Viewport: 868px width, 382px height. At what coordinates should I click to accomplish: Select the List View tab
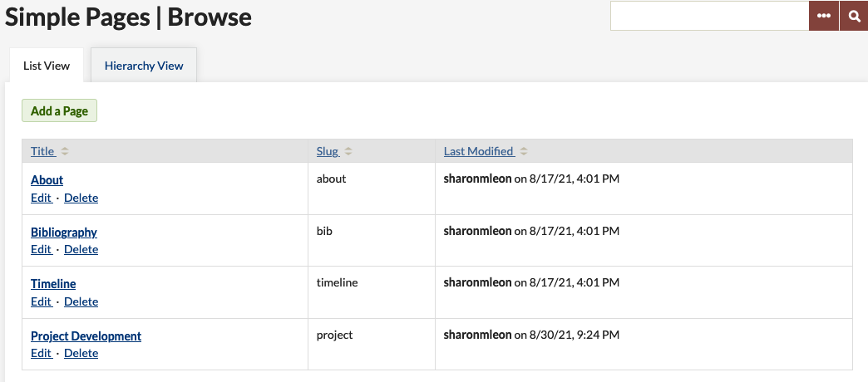coord(47,66)
